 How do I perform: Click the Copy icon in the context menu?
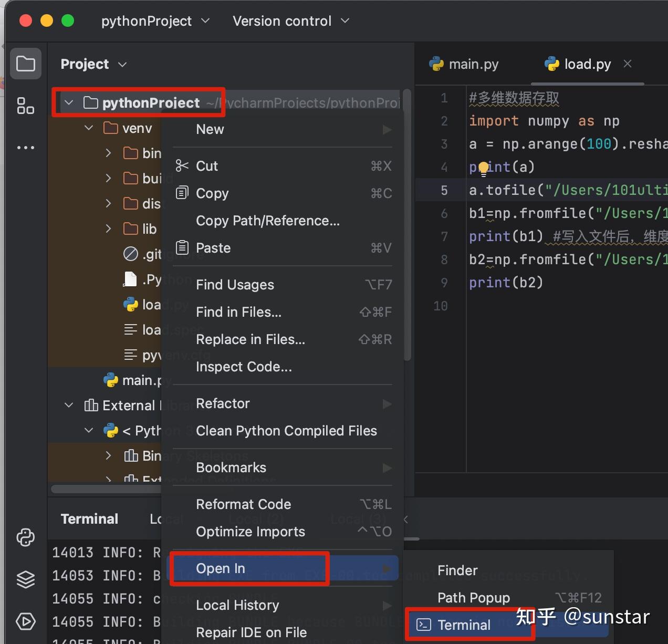click(x=181, y=193)
